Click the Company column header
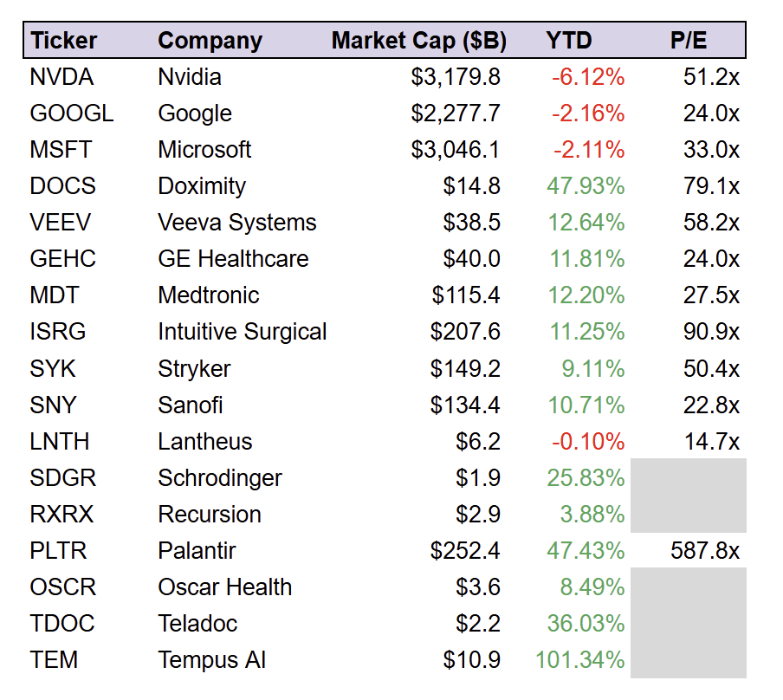 210,41
